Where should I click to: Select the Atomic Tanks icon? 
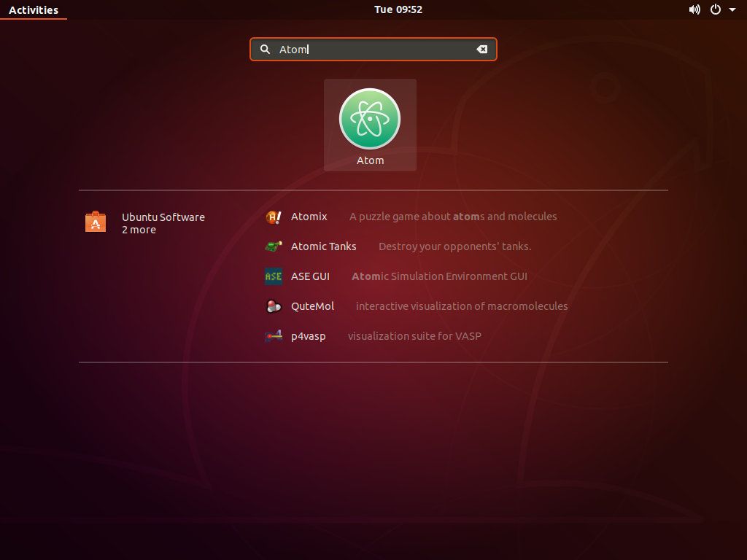coord(273,246)
